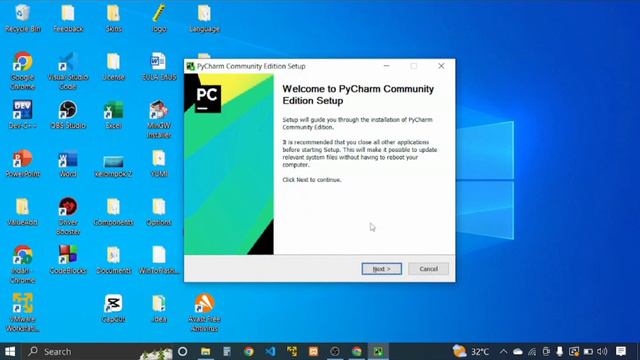Viewport: 640px width, 360px height.
Task: Open the Recycle Bin desktop icon
Action: coord(22,18)
